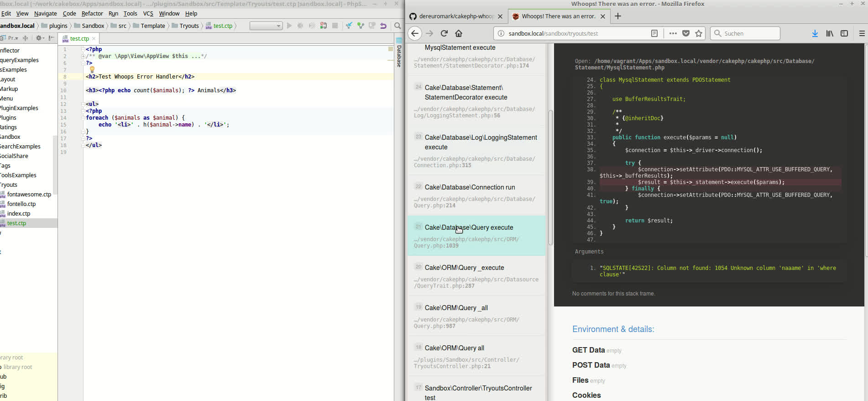Click the PhpStorm Search Everywhere magnifier
The width and height of the screenshot is (868, 401).
tap(397, 26)
